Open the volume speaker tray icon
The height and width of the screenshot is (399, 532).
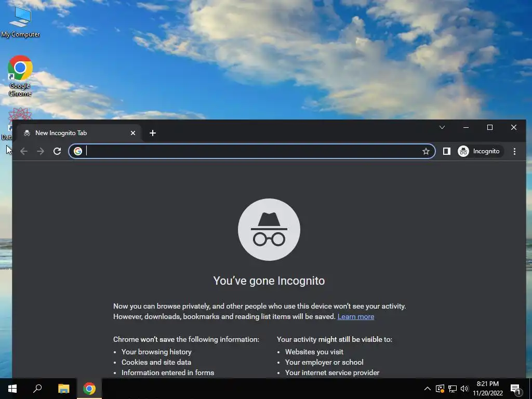[x=464, y=389]
